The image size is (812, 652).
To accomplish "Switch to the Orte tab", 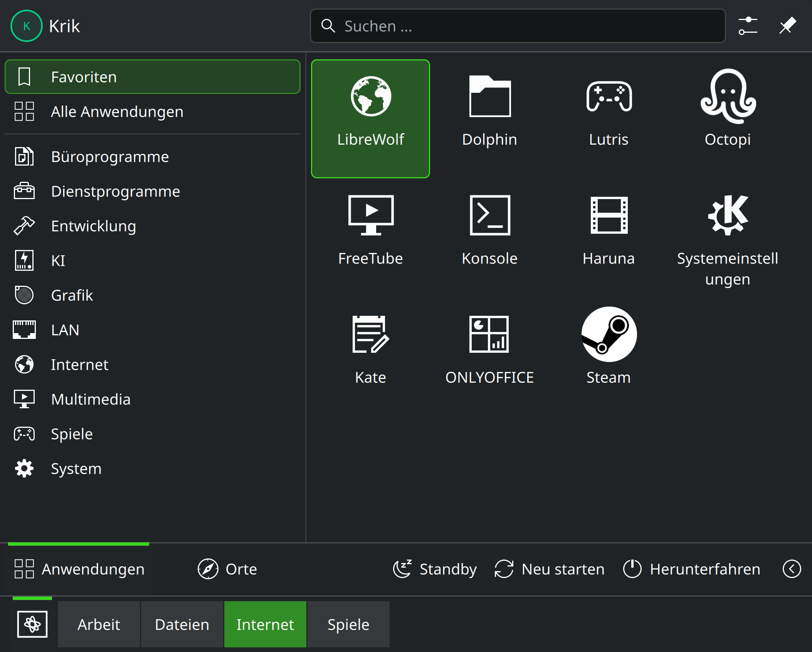I will (x=227, y=569).
